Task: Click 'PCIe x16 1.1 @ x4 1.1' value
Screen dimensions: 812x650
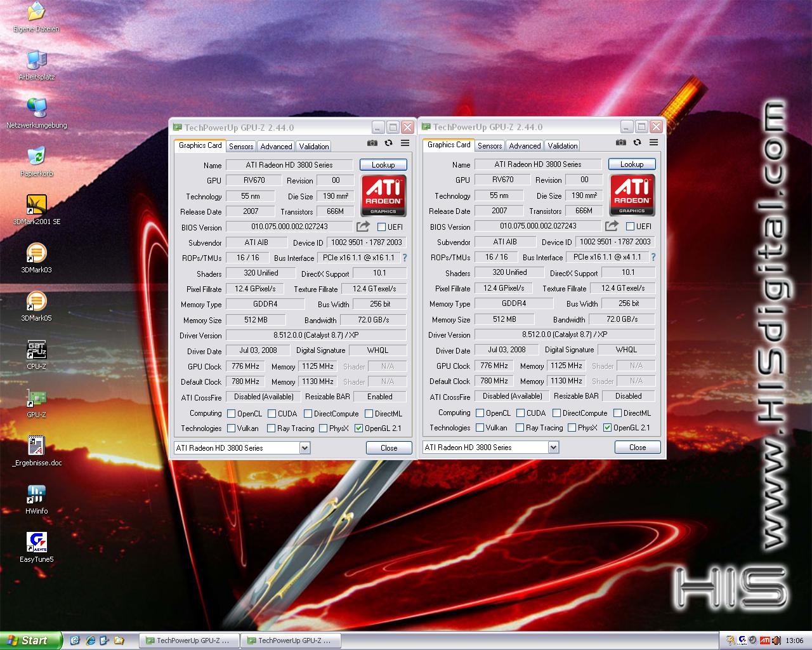Action: tap(607, 257)
